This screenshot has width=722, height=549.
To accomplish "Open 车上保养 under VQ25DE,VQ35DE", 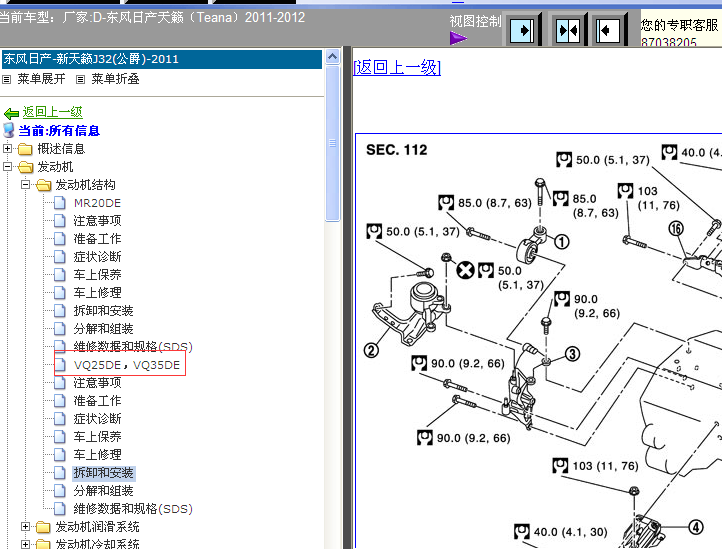I will [97, 437].
